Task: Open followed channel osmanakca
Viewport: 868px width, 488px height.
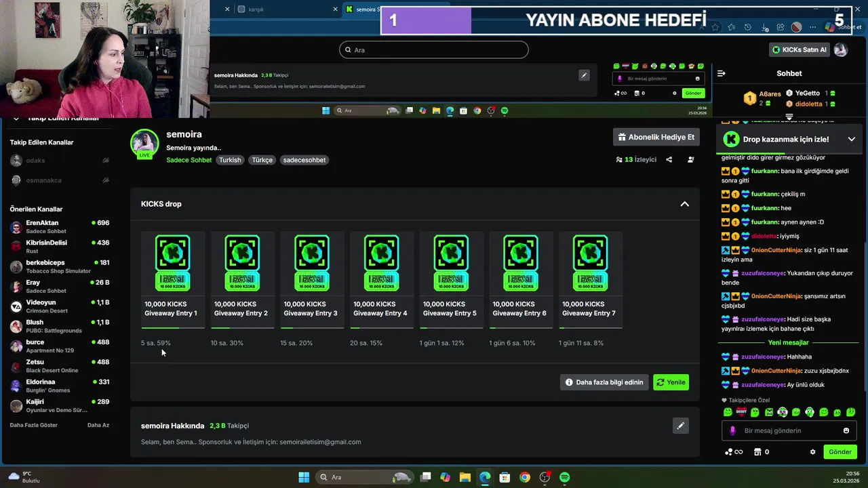Action: 60,180
